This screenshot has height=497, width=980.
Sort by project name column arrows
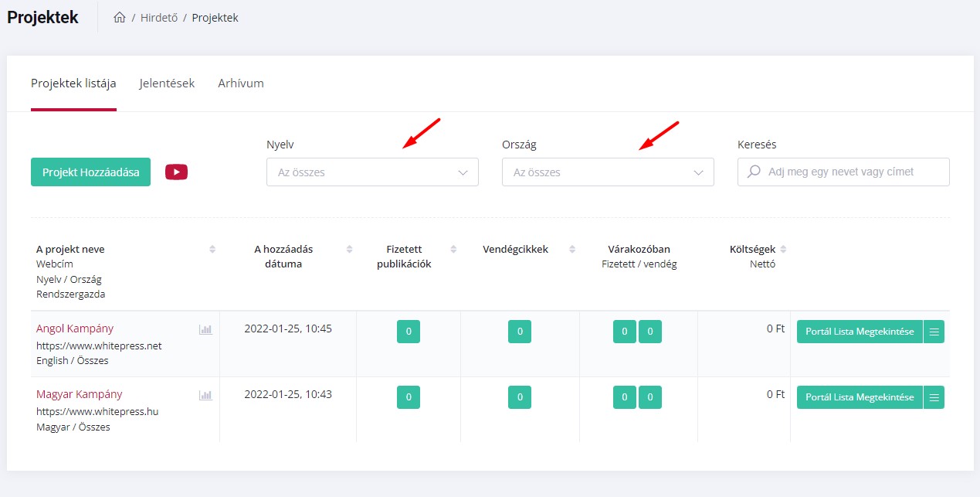212,249
